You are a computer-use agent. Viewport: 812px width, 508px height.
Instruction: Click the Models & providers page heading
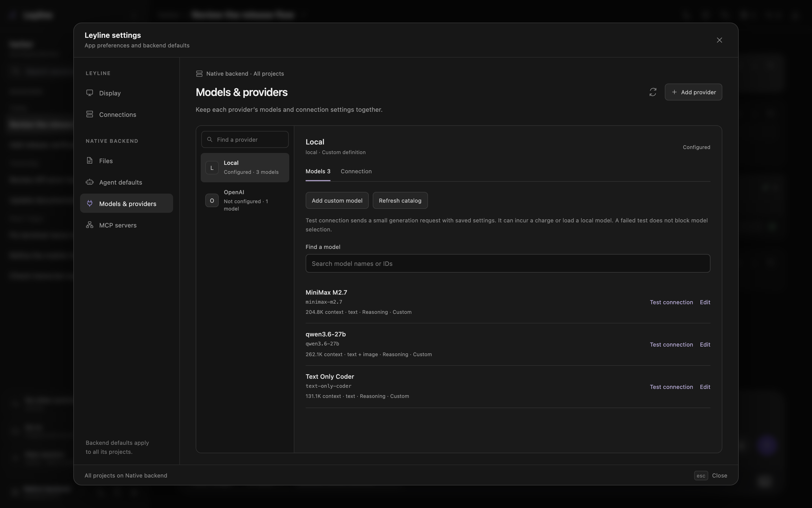242,92
